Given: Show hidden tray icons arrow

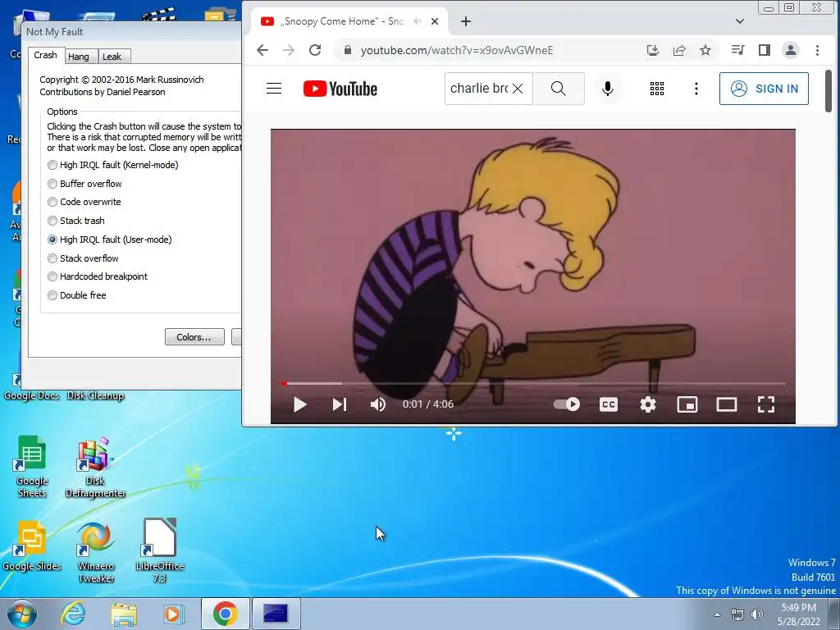Looking at the screenshot, I should [x=717, y=614].
